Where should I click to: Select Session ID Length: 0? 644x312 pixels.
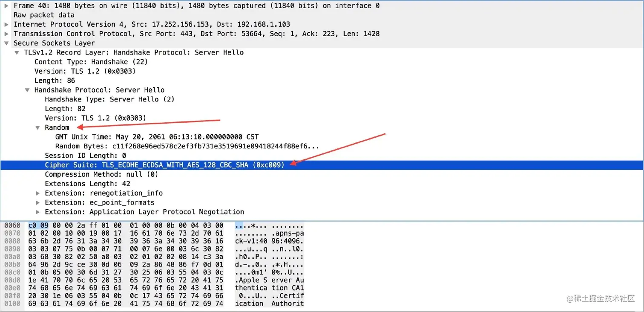[x=322, y=156]
